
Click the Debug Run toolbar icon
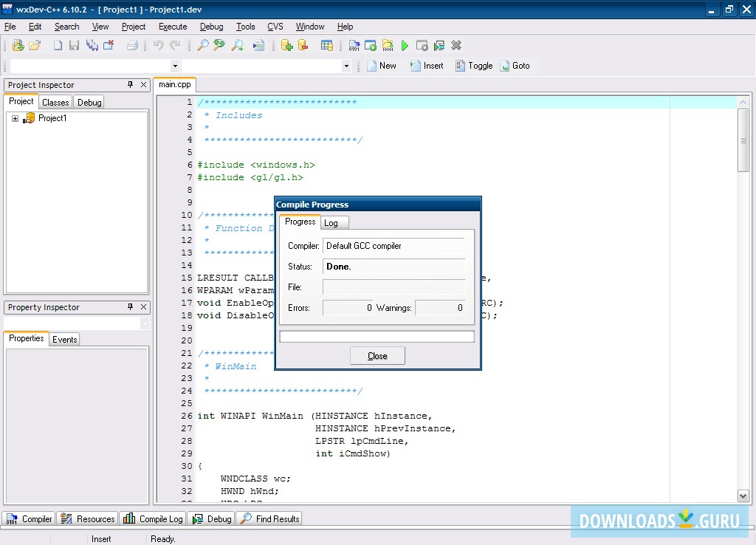click(439, 45)
